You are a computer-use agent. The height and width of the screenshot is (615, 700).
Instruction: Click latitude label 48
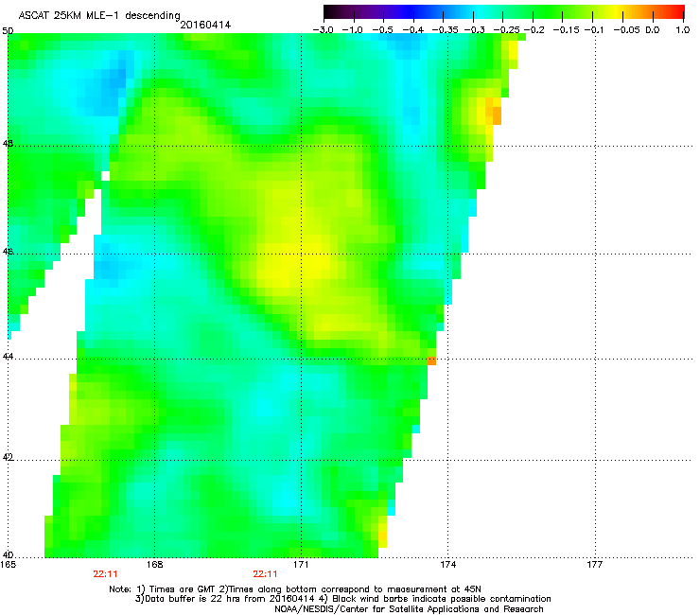[8, 144]
